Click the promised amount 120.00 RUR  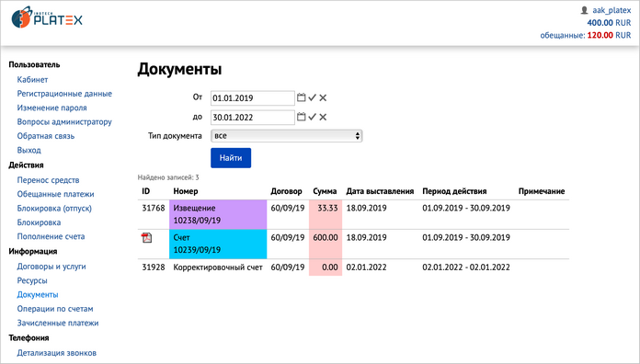pos(609,35)
